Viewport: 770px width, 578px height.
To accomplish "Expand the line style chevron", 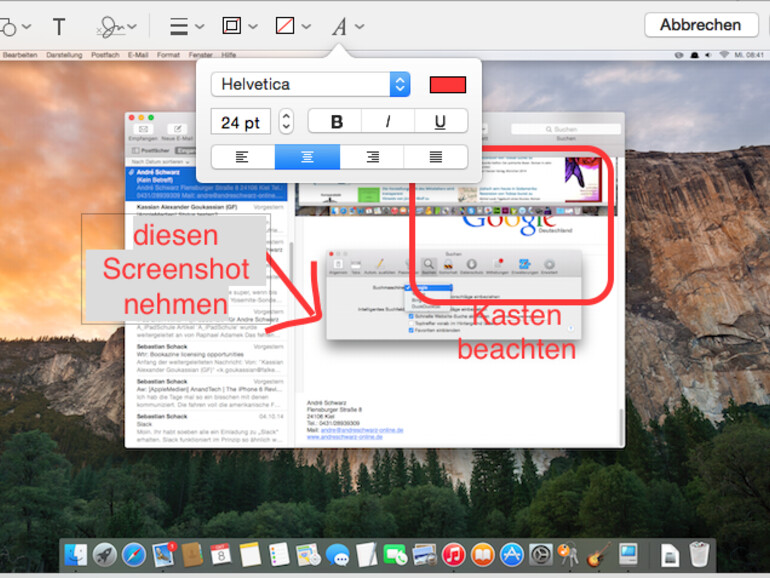I will pyautogui.click(x=199, y=27).
